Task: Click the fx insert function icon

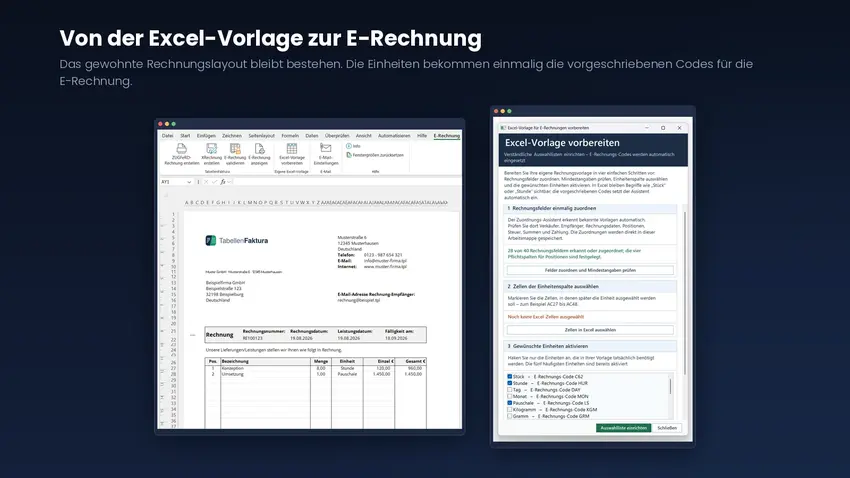Action: [223, 182]
